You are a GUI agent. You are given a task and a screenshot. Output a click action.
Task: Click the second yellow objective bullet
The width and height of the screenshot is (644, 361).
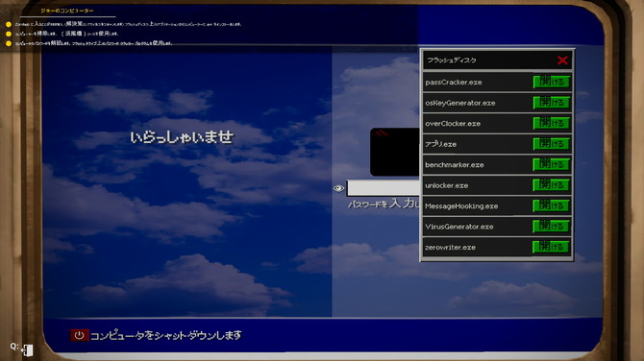(x=9, y=34)
